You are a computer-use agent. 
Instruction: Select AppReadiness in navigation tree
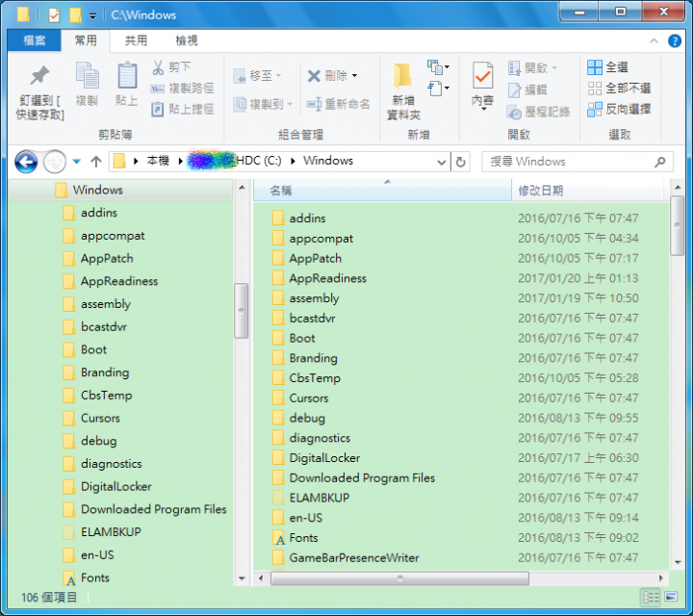[x=119, y=281]
